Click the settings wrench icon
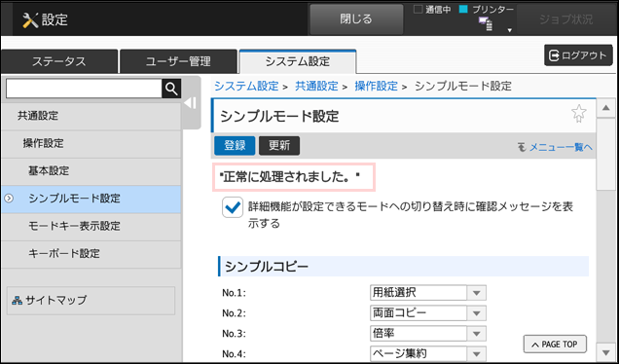Viewport: 619px width, 364px height. point(30,19)
